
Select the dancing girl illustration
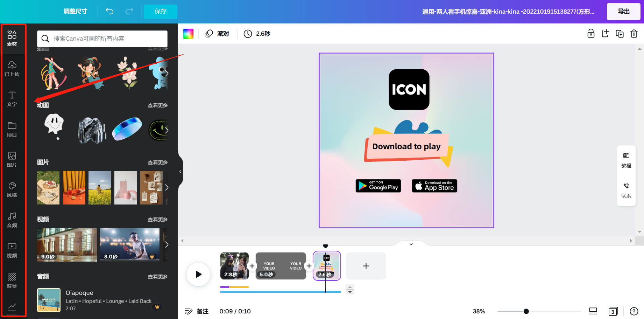point(53,73)
